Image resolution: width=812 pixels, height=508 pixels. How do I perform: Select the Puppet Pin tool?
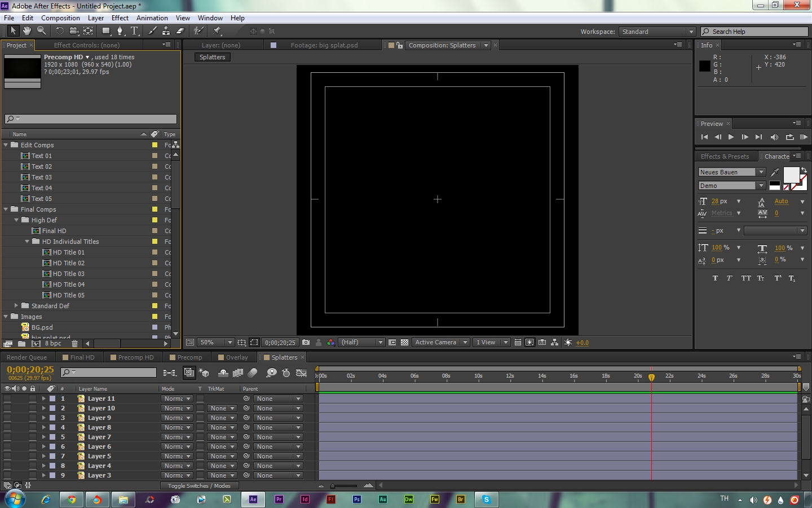click(x=217, y=31)
